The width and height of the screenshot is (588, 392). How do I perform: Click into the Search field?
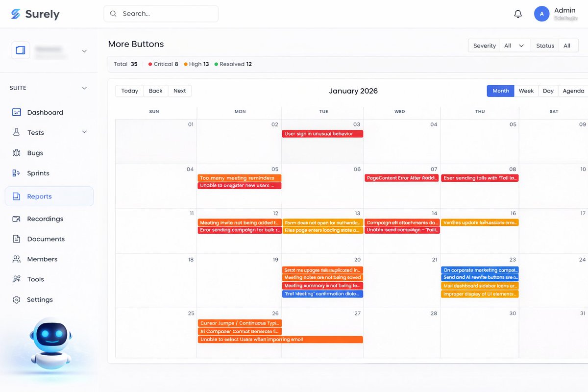[161, 14]
